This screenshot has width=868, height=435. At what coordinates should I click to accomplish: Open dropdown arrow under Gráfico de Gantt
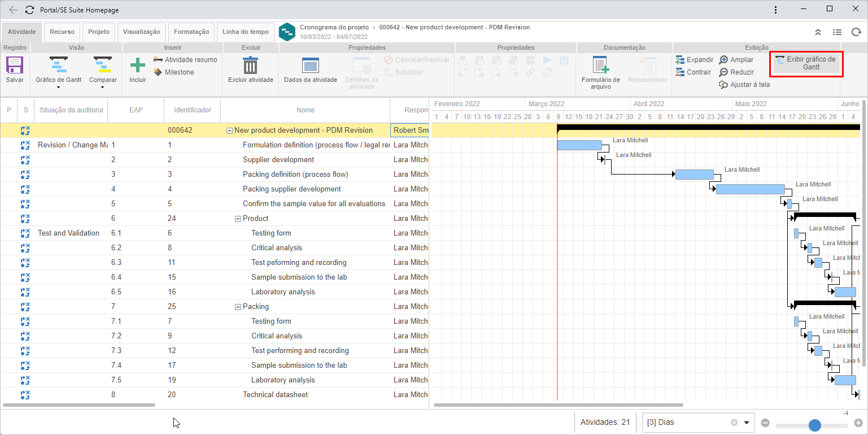tap(59, 88)
